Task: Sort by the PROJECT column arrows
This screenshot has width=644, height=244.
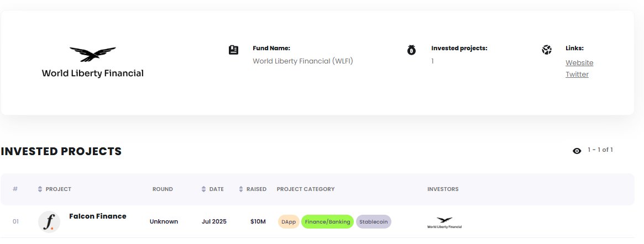Action: pos(40,189)
